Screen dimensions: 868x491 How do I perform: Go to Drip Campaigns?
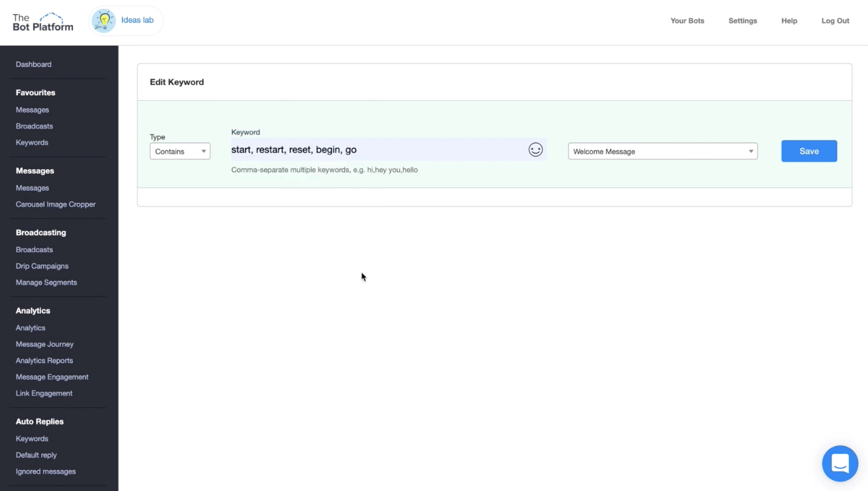tap(42, 266)
